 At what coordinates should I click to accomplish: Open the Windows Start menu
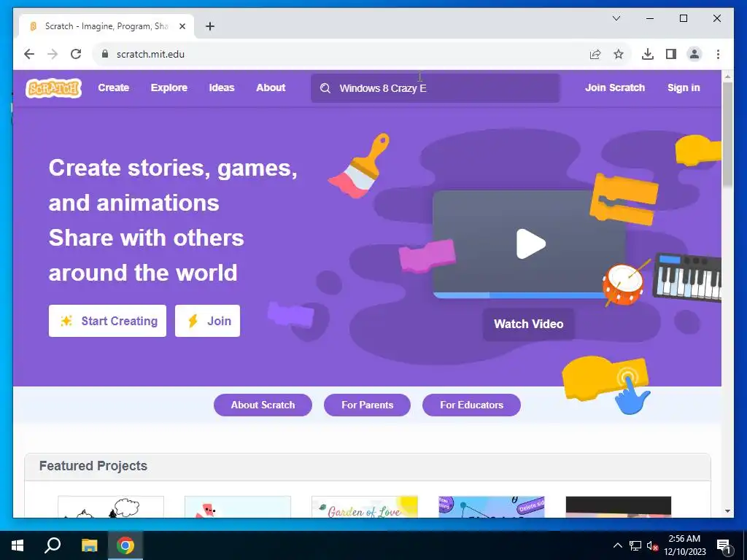[x=18, y=545]
